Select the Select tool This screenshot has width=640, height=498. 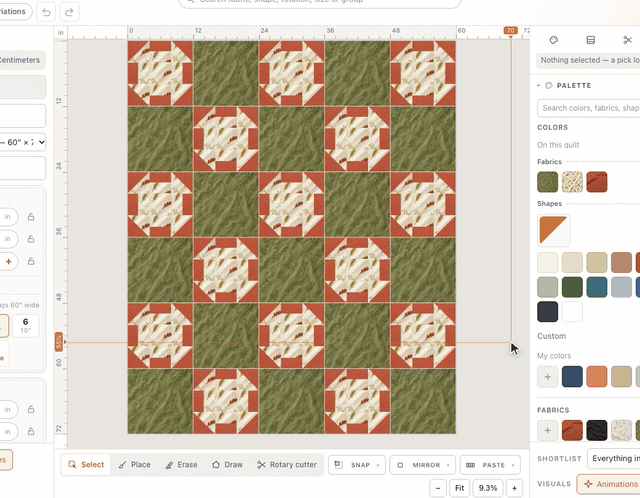click(x=86, y=465)
